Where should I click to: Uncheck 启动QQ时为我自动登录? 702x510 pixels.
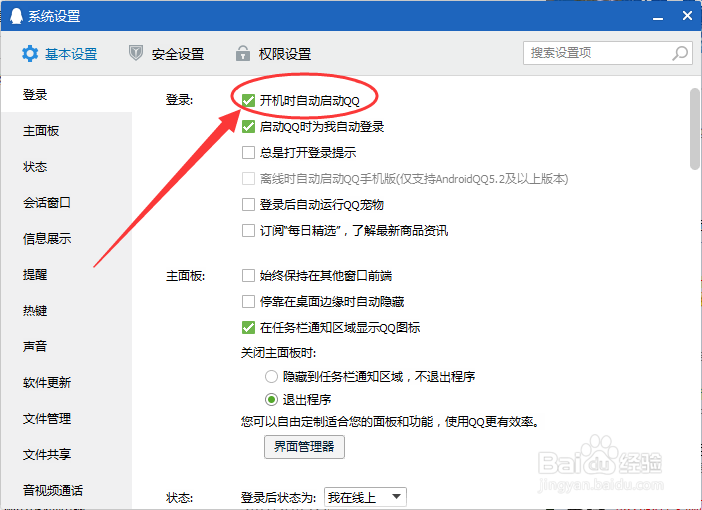[x=248, y=127]
